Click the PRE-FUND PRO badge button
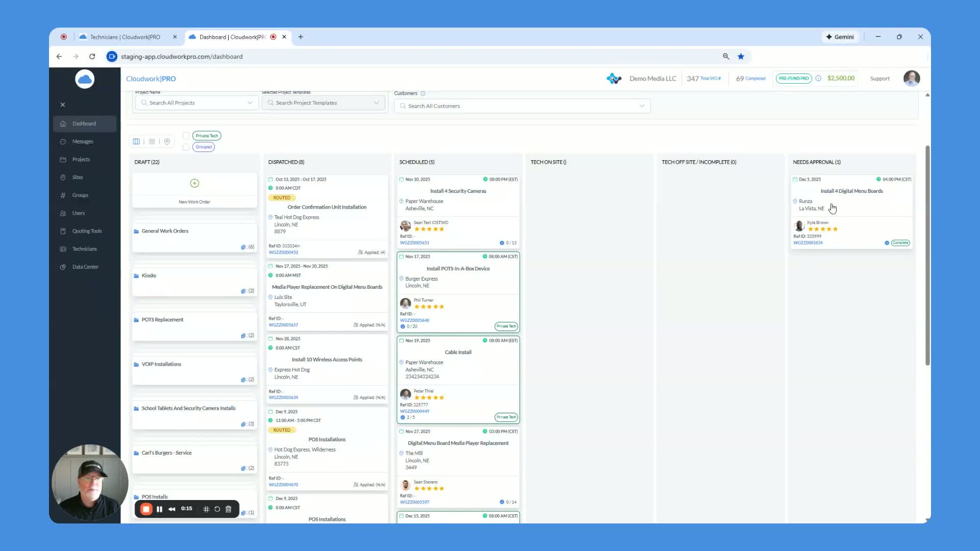The height and width of the screenshot is (551, 980). [x=794, y=79]
